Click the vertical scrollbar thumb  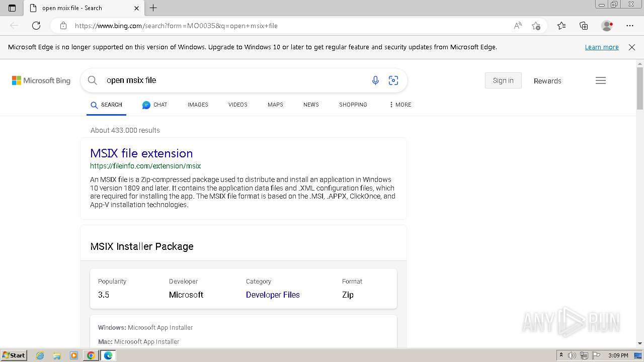[640, 88]
